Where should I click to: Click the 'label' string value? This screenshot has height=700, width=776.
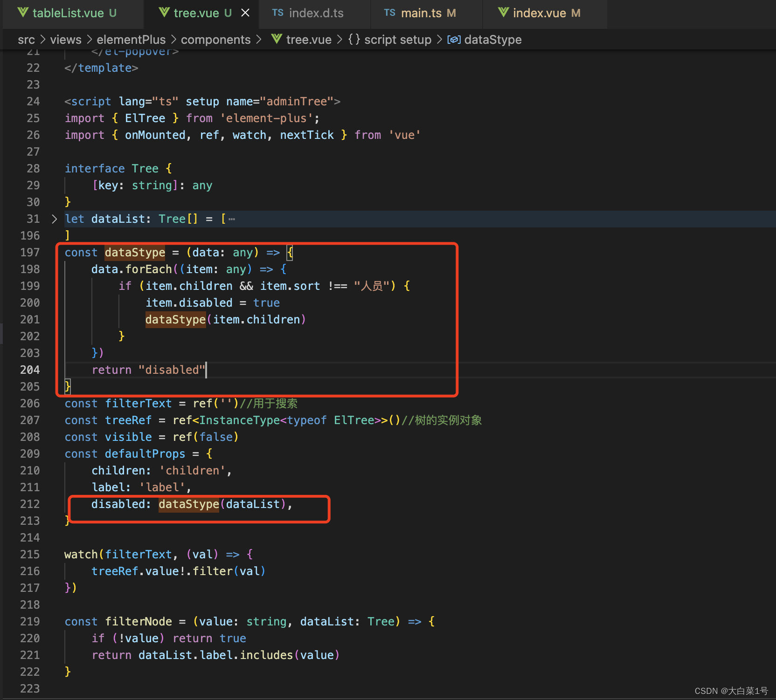point(162,487)
